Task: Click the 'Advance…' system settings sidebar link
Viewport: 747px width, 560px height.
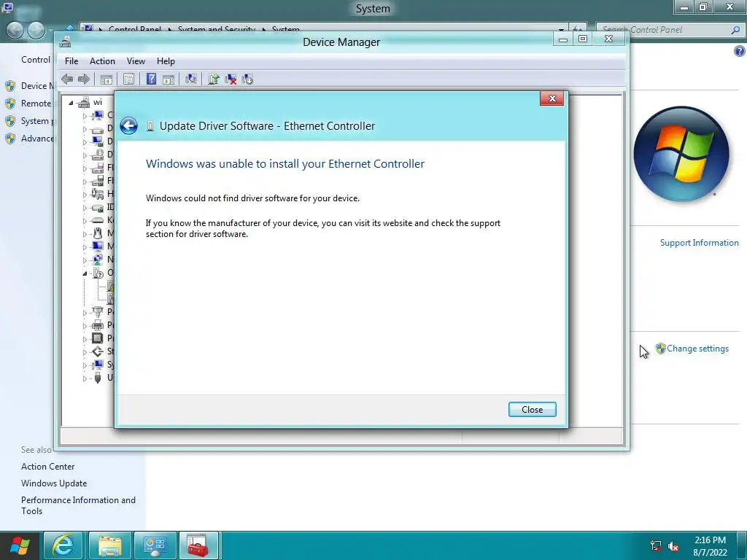Action: (37, 139)
